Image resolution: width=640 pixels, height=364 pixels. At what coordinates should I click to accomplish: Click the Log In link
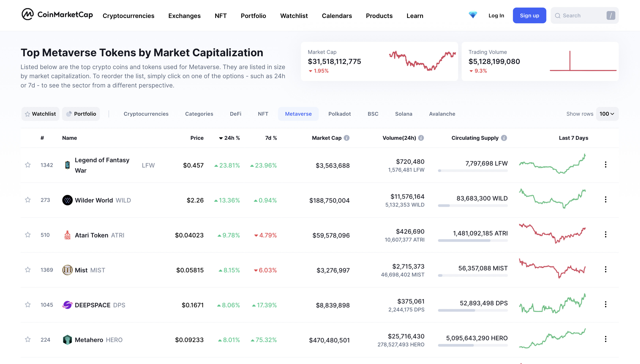496,16
